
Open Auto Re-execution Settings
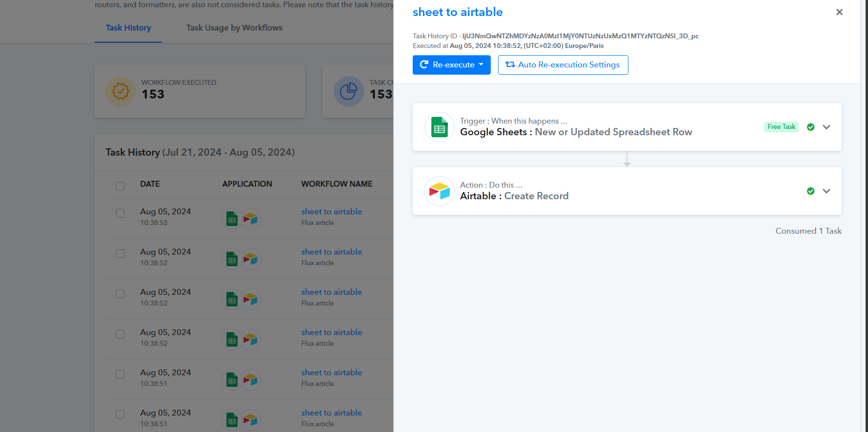coord(563,65)
